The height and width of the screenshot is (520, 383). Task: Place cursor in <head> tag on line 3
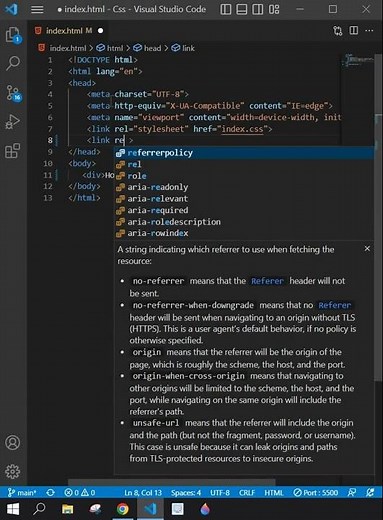coord(82,83)
